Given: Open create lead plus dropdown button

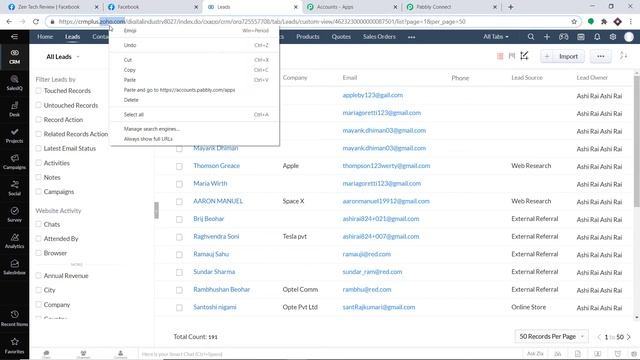Looking at the screenshot, I should [547, 56].
